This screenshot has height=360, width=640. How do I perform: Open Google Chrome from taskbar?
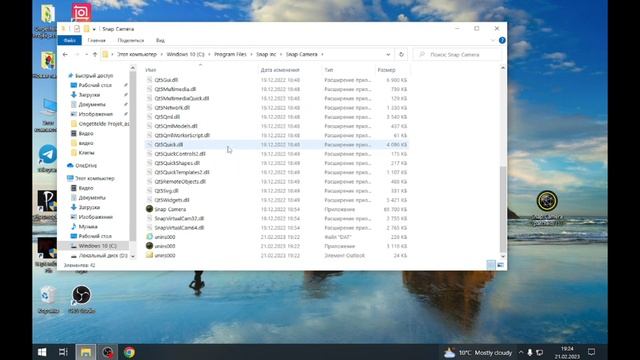coord(129,352)
